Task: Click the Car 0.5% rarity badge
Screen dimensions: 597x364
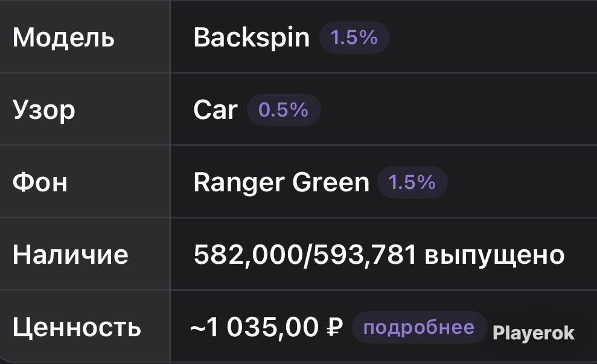Action: 284,110
